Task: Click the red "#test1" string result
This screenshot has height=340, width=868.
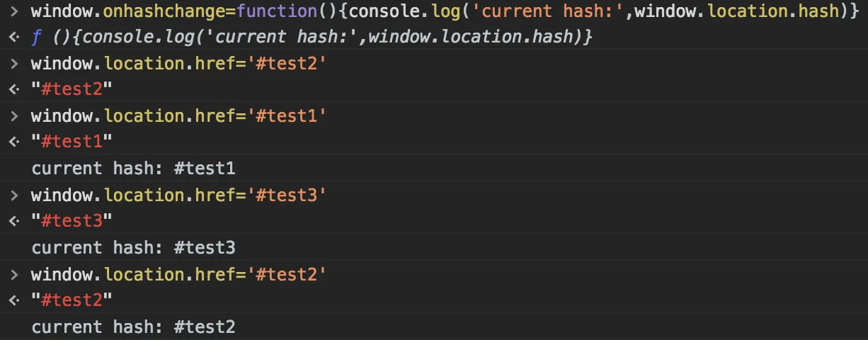Action: [72, 142]
